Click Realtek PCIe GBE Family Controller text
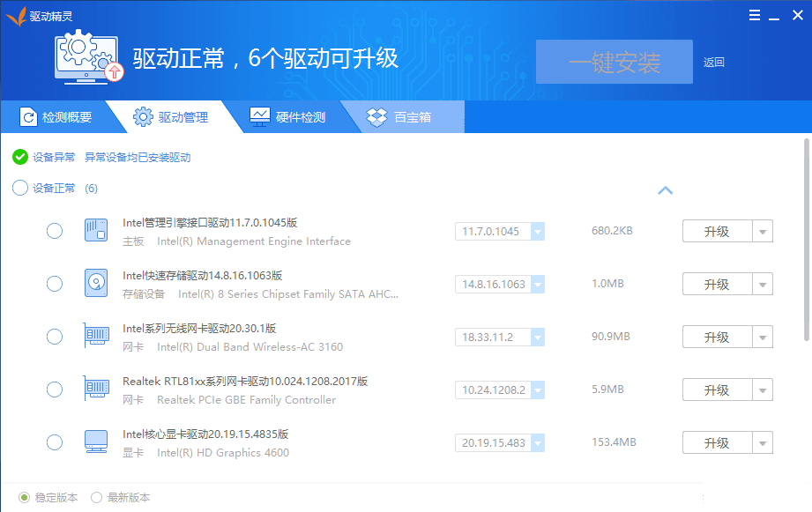 tap(247, 400)
